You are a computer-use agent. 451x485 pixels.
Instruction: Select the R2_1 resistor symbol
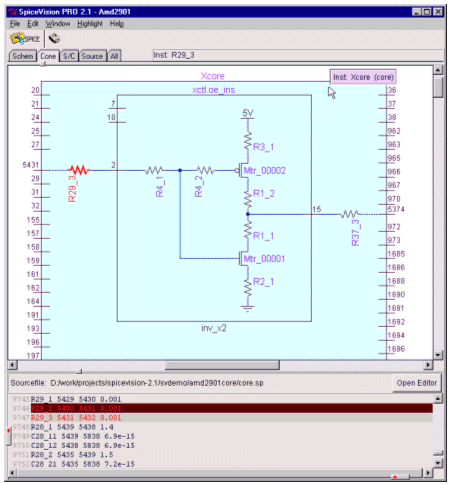pyautogui.click(x=248, y=287)
